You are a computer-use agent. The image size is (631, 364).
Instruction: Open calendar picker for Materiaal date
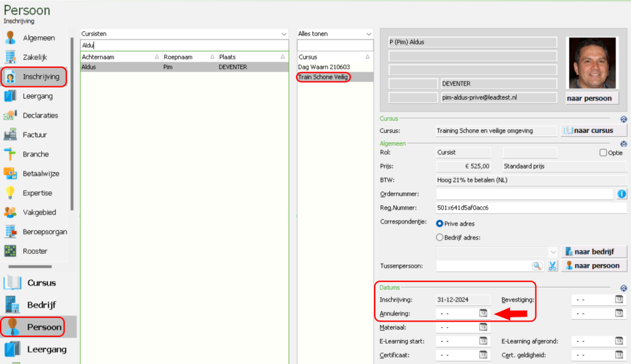(x=483, y=327)
